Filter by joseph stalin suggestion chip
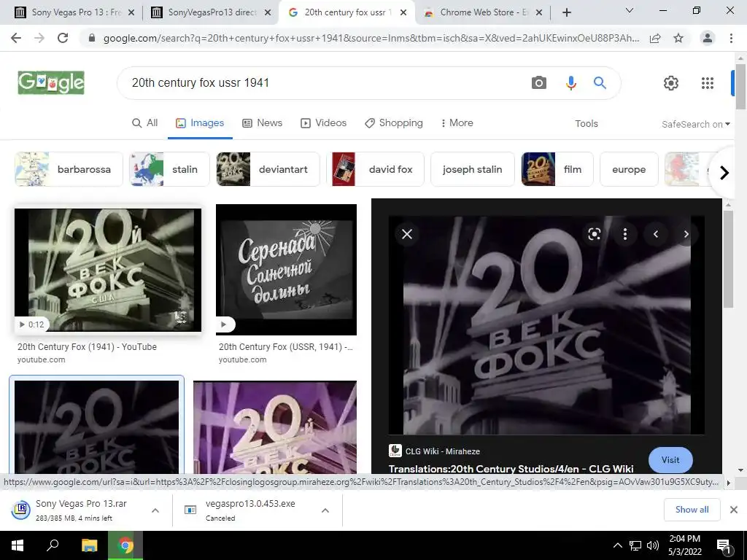Screen dimensions: 747x560 [x=473, y=169]
